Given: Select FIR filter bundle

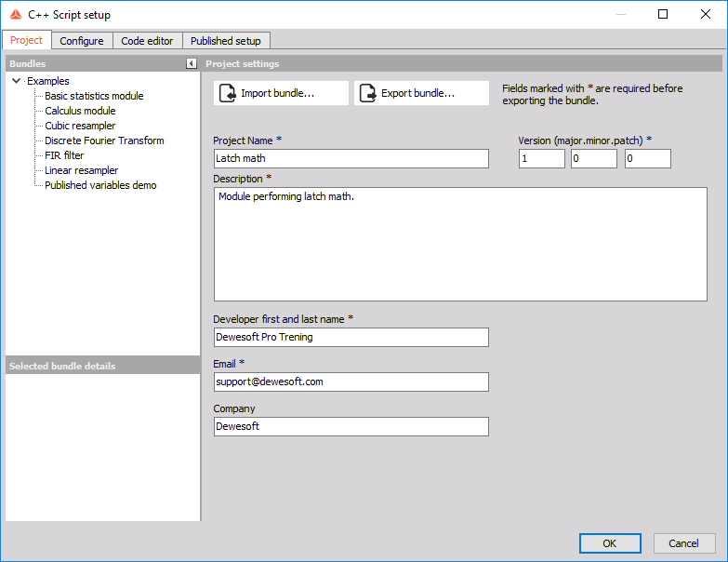Looking at the screenshot, I should [64, 155].
